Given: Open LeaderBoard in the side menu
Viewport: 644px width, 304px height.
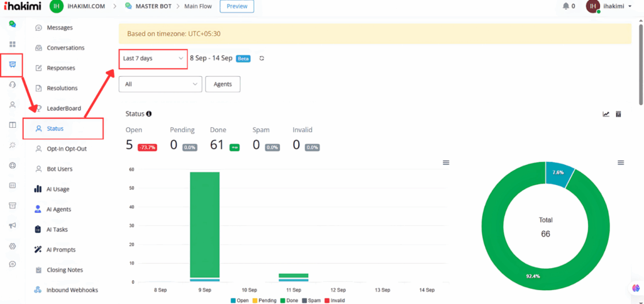Looking at the screenshot, I should 63,108.
